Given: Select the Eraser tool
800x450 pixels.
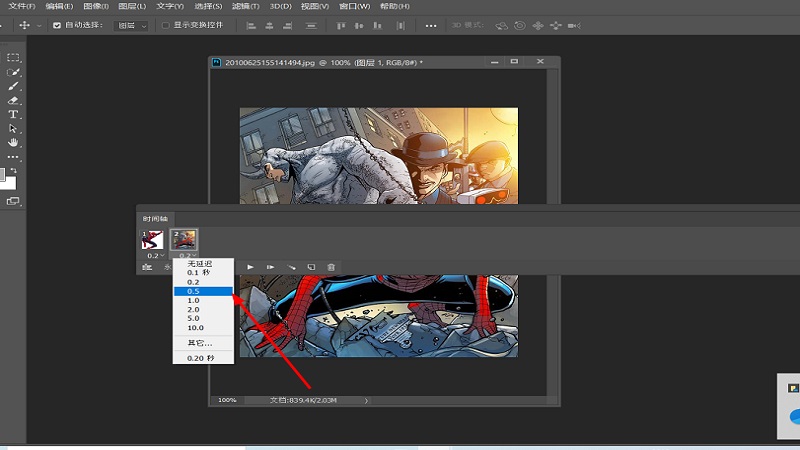Looking at the screenshot, I should (13, 101).
